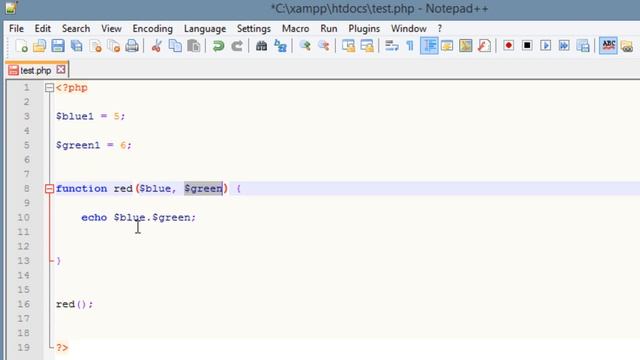Collapse the <?php block fold marker

tap(49, 88)
